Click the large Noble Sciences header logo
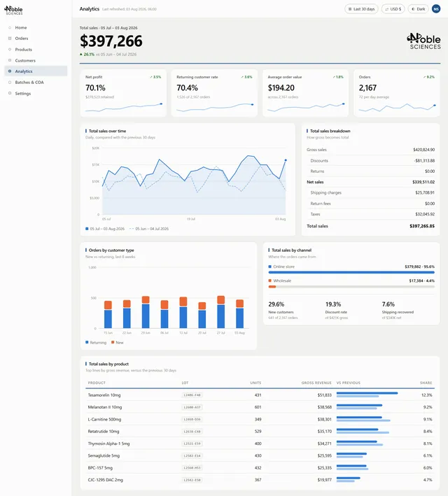The image size is (448, 496). coord(423,41)
